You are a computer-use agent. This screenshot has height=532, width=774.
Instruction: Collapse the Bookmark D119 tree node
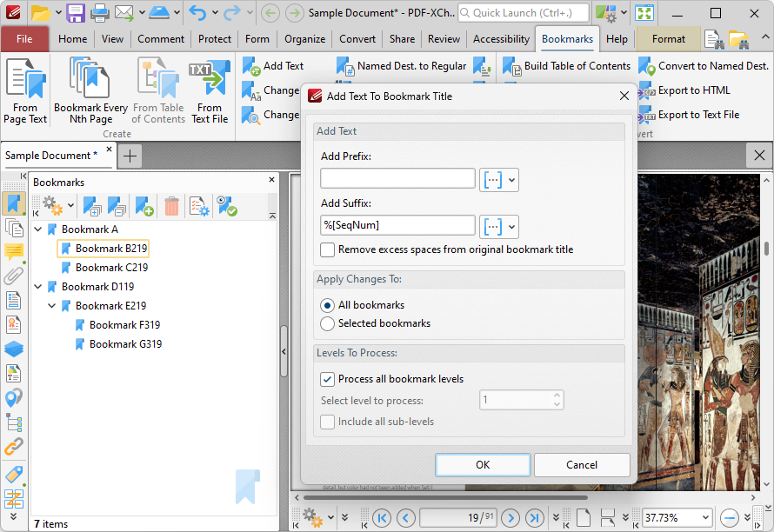coord(38,287)
